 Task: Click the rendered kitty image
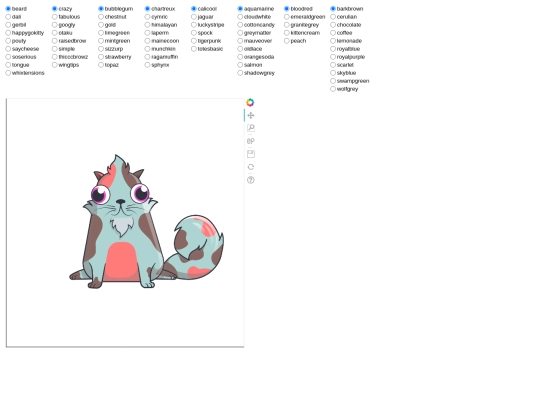[x=146, y=221]
